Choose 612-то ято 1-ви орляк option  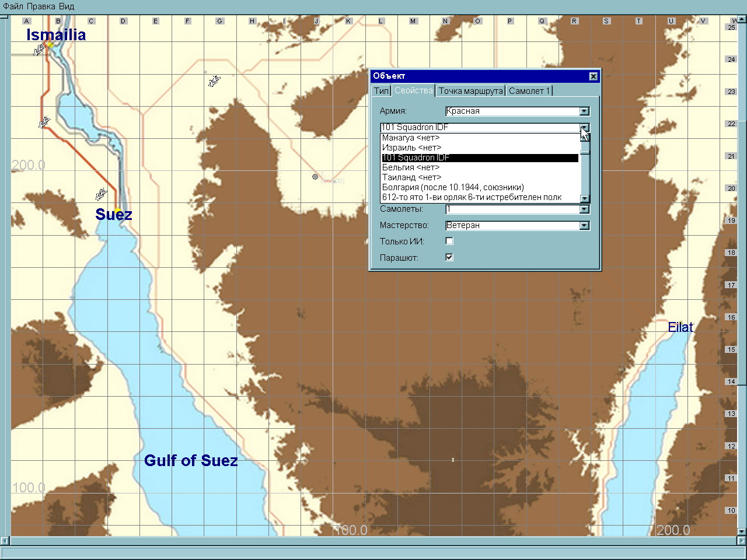pyautogui.click(x=480, y=197)
